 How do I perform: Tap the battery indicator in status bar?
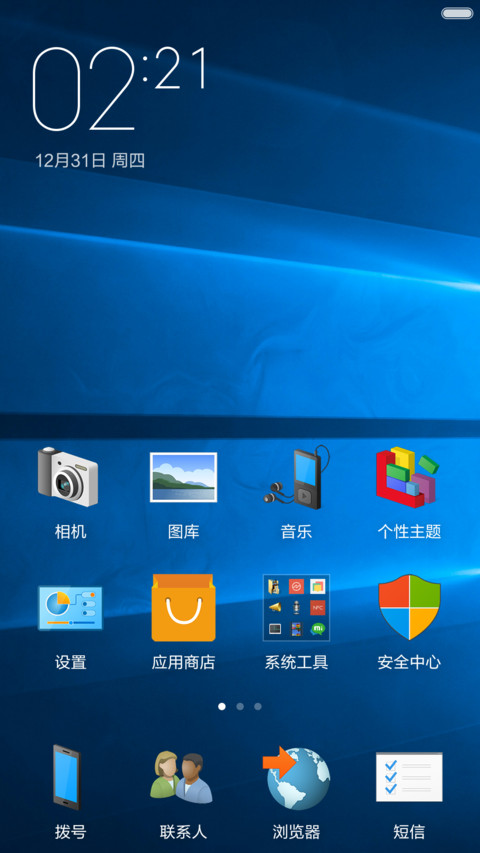coord(457,13)
